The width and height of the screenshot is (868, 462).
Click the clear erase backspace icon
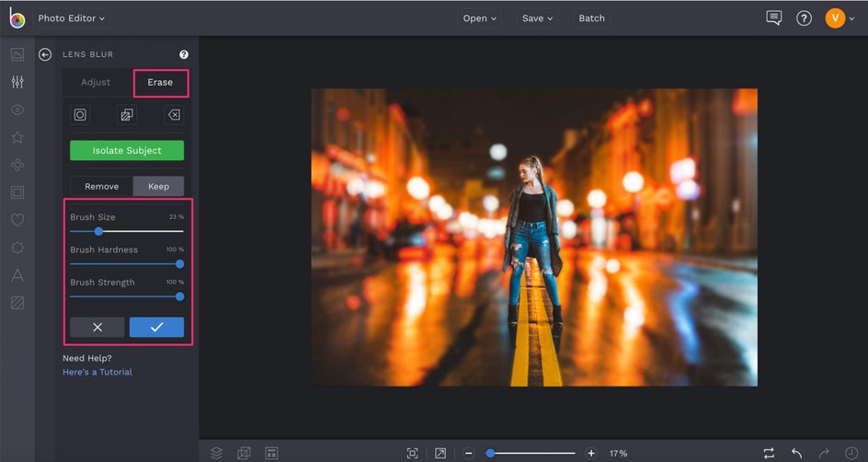[174, 115]
